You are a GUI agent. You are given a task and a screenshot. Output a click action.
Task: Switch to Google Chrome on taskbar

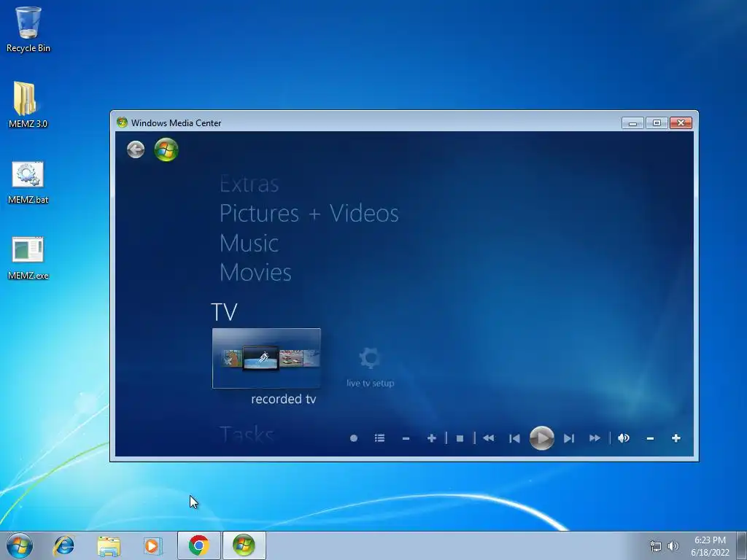(x=198, y=545)
